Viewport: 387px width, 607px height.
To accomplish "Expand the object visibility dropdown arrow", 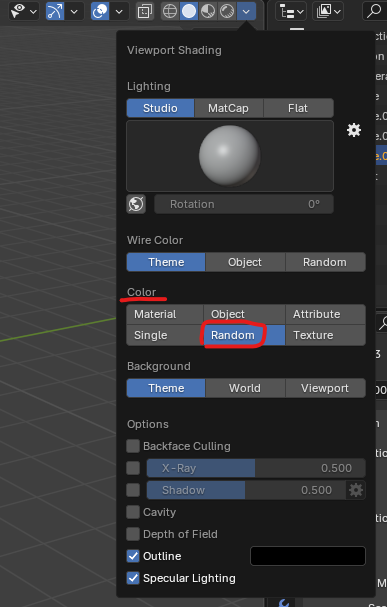I will click(34, 12).
